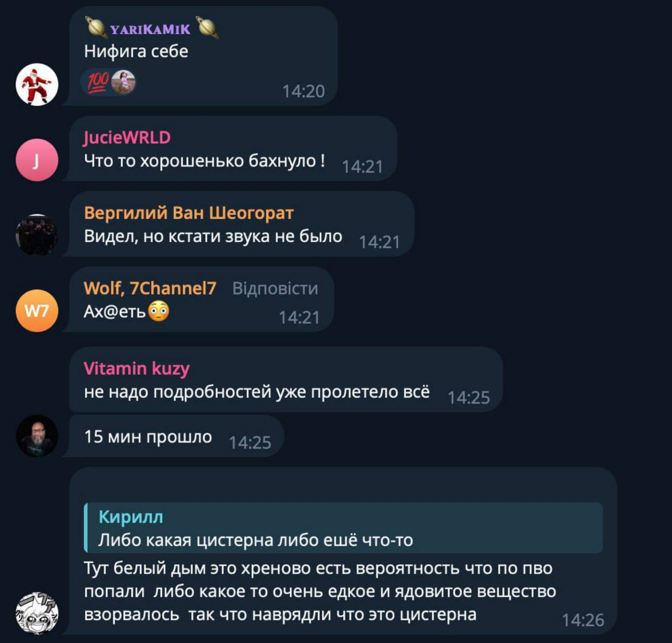Viewport: 672px width, 643px height.
Task: Open the manga-style avatar profile
Action: coord(37,613)
